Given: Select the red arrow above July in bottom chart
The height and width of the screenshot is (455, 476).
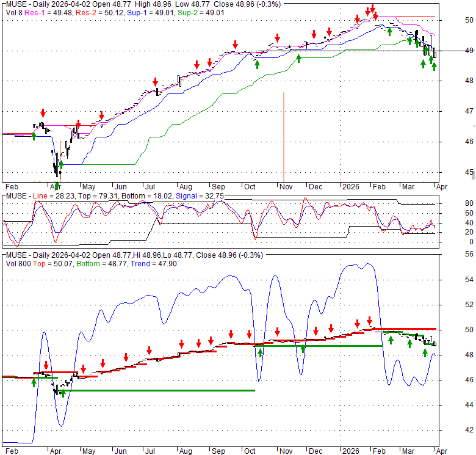Looking at the screenshot, I should (x=148, y=351).
